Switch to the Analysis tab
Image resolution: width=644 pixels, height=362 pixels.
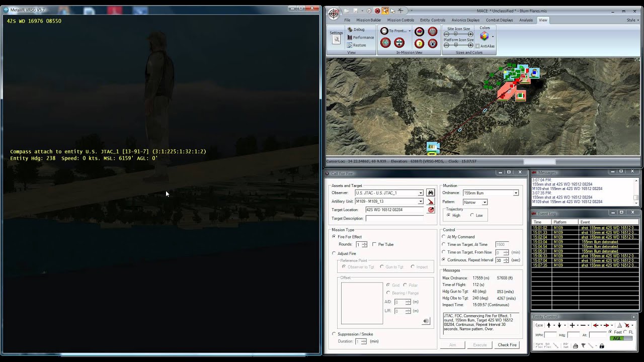click(x=526, y=20)
